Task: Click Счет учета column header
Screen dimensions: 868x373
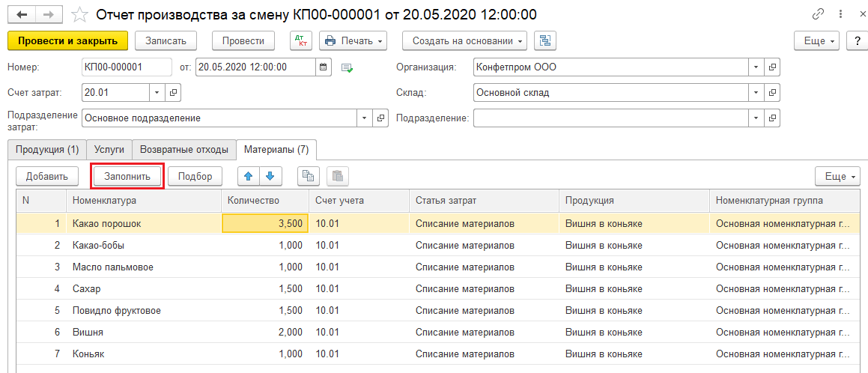Action: click(x=359, y=200)
